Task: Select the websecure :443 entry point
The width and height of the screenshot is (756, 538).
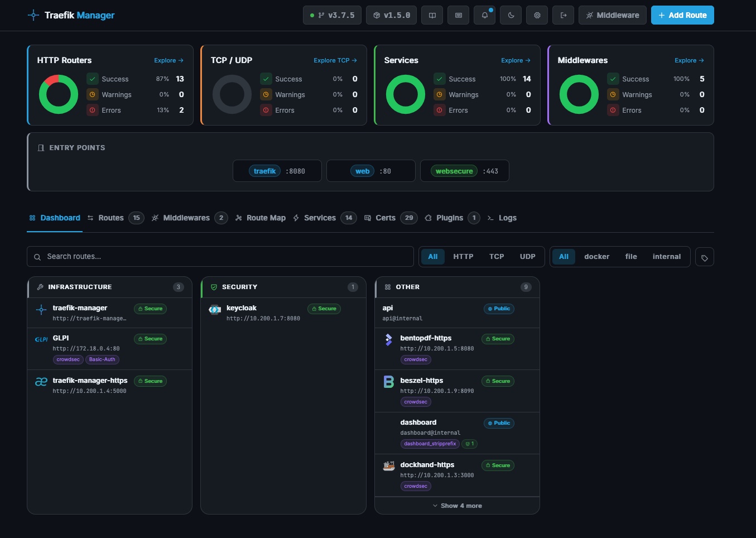Action: (465, 171)
